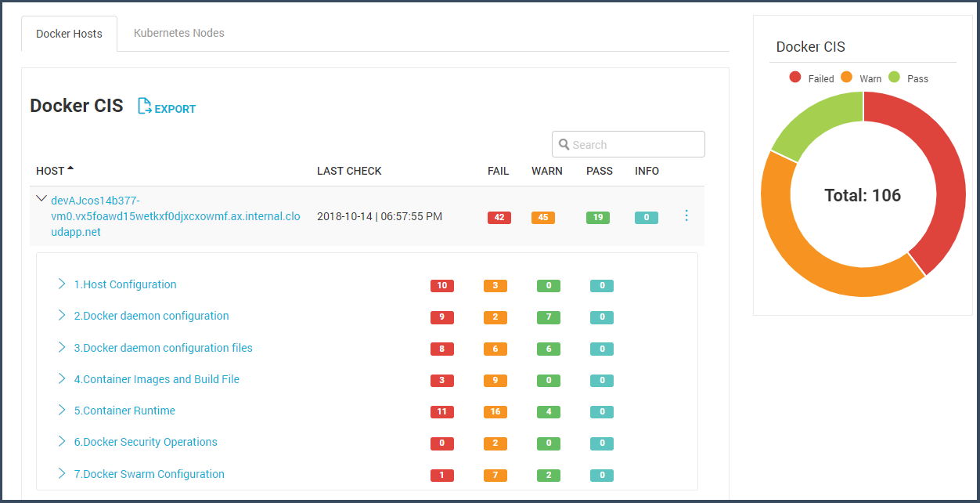Viewport: 980px width, 503px height.
Task: Click the INFO column header
Action: click(647, 171)
